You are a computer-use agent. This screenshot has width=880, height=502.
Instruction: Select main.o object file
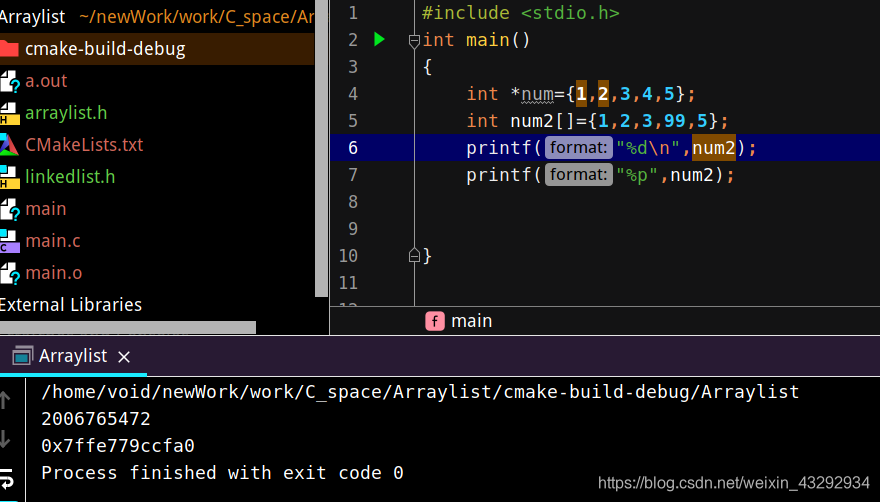click(54, 273)
